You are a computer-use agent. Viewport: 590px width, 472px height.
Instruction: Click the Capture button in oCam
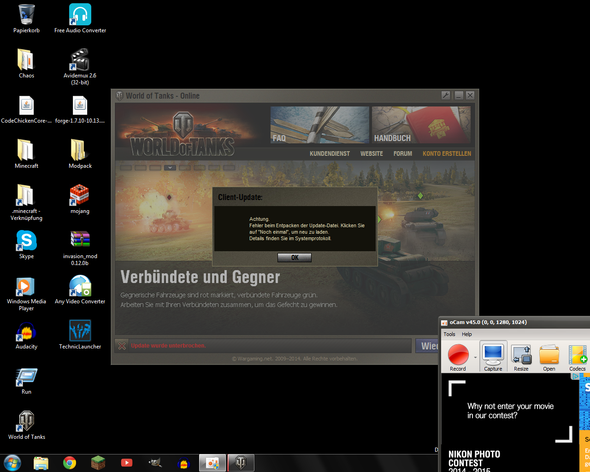click(x=493, y=357)
